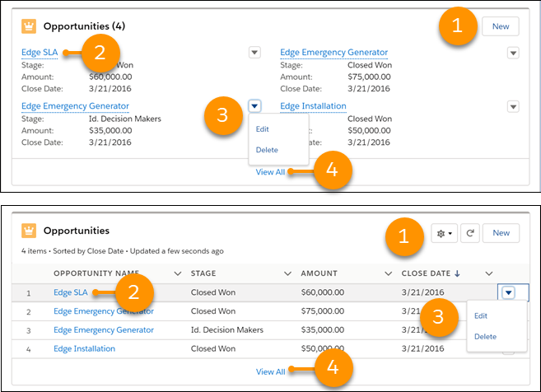Click the refresh icon in the list view
The image size is (541, 392).
pyautogui.click(x=469, y=233)
